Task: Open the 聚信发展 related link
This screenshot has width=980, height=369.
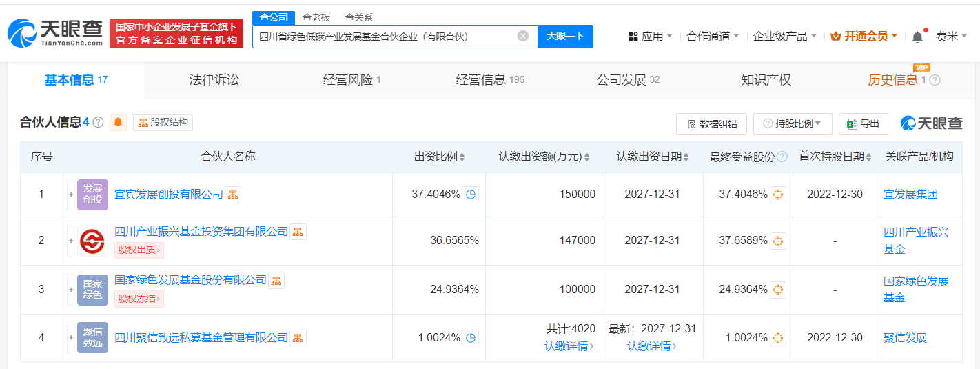Action: tap(906, 338)
